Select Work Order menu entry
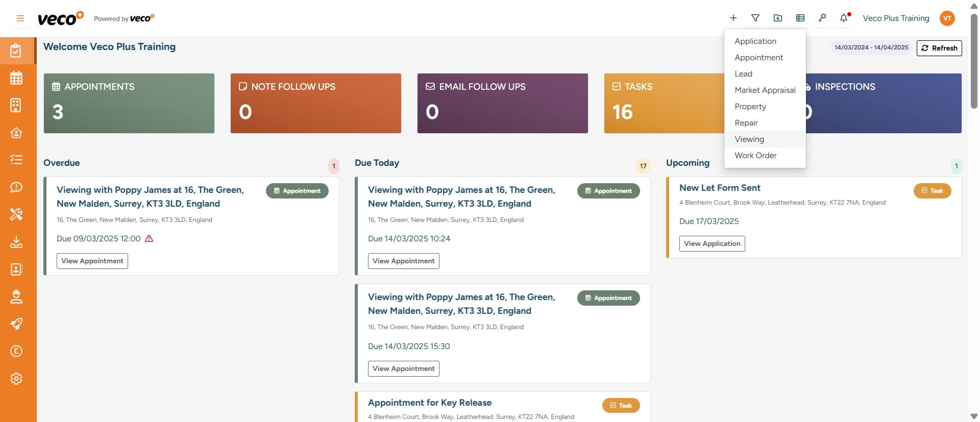 pyautogui.click(x=755, y=156)
